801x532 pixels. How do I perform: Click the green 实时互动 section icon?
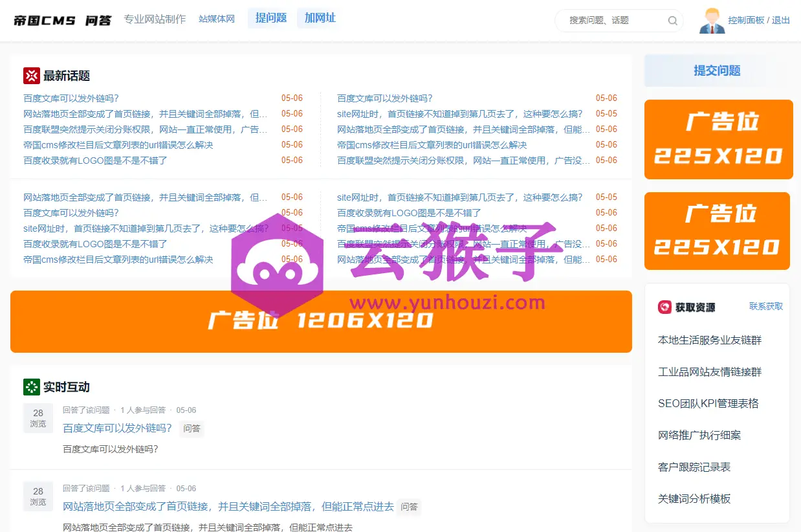click(x=32, y=387)
